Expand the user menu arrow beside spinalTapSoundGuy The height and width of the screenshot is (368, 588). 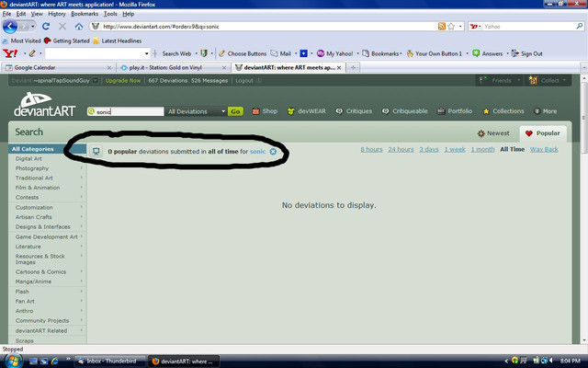(x=96, y=80)
